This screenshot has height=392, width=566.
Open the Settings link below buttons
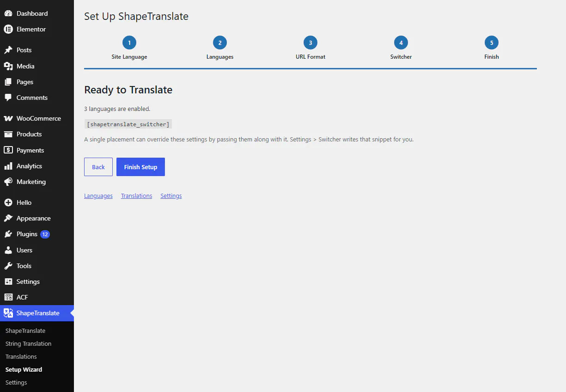click(x=171, y=196)
